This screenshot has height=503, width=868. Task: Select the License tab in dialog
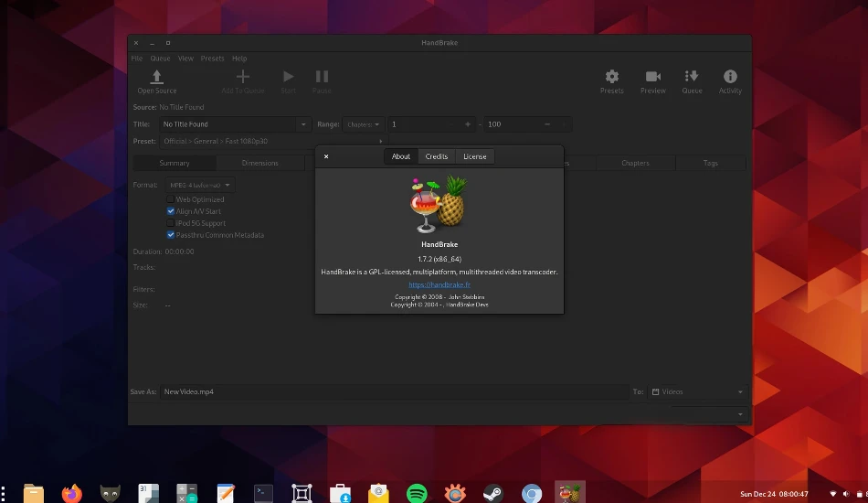[x=475, y=156]
